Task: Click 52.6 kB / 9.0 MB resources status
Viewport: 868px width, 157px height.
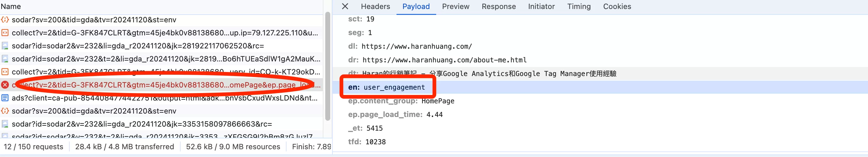Action: [233, 146]
